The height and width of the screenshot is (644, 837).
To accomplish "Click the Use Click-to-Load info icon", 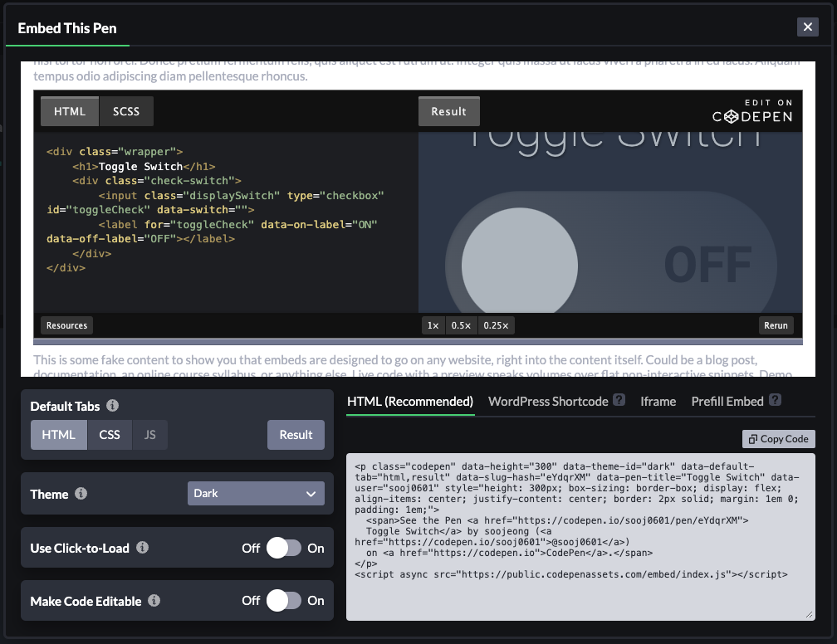I will coord(142,548).
